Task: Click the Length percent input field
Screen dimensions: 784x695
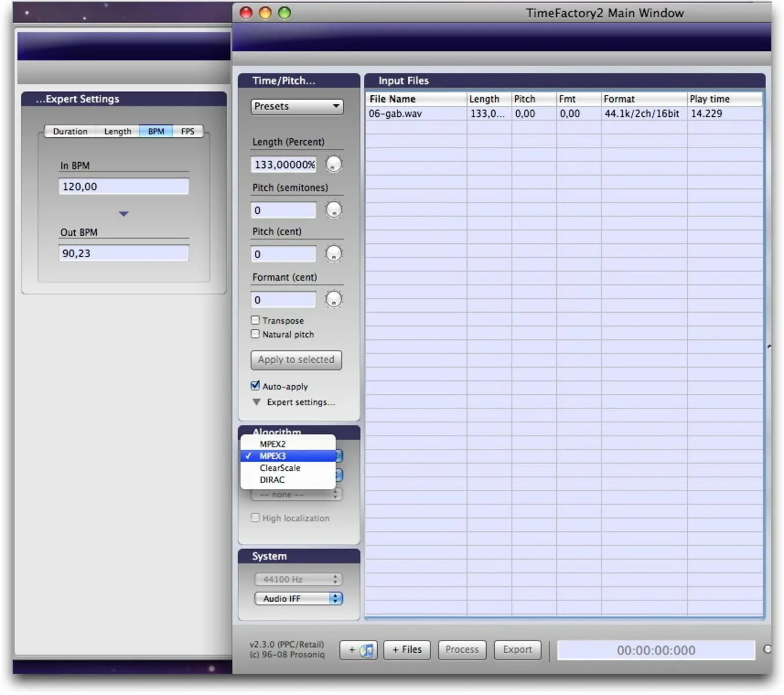Action: pyautogui.click(x=283, y=164)
